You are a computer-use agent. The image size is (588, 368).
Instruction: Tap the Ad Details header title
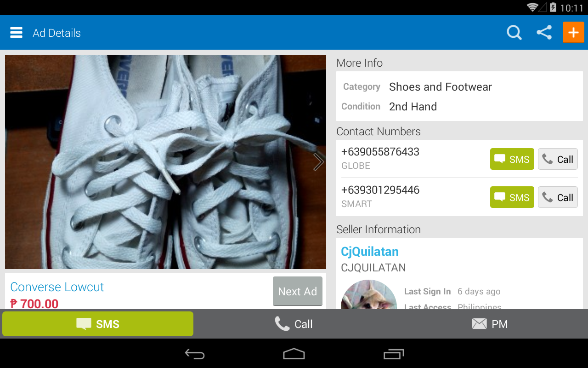point(57,33)
